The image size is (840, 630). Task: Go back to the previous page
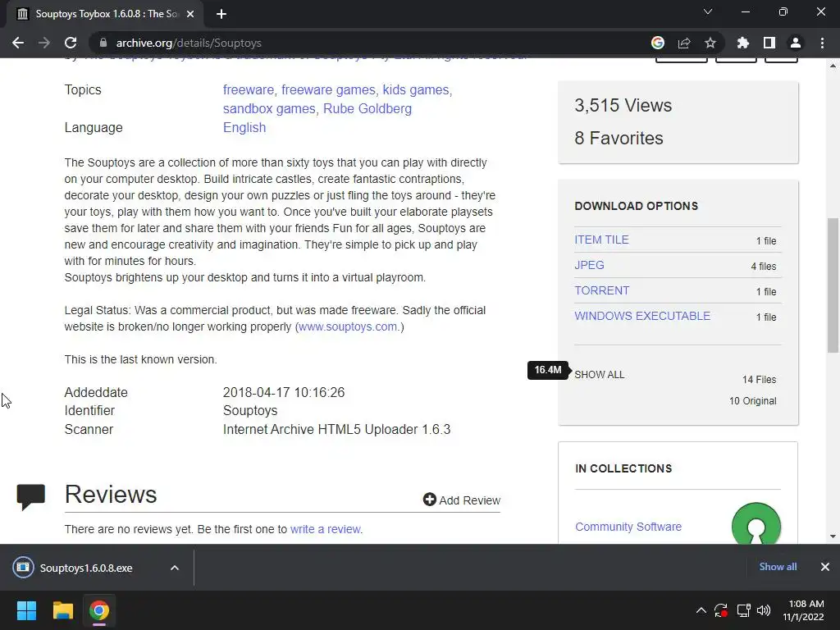pyautogui.click(x=18, y=43)
